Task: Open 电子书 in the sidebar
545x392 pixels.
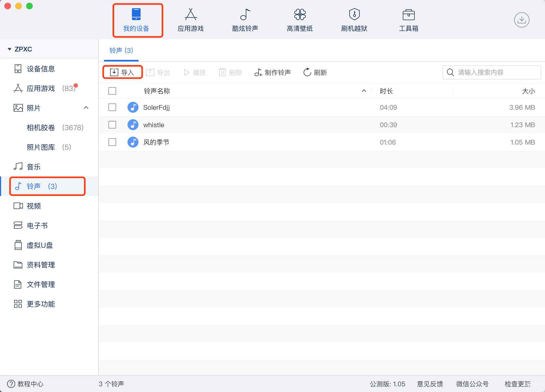Action: (49, 225)
